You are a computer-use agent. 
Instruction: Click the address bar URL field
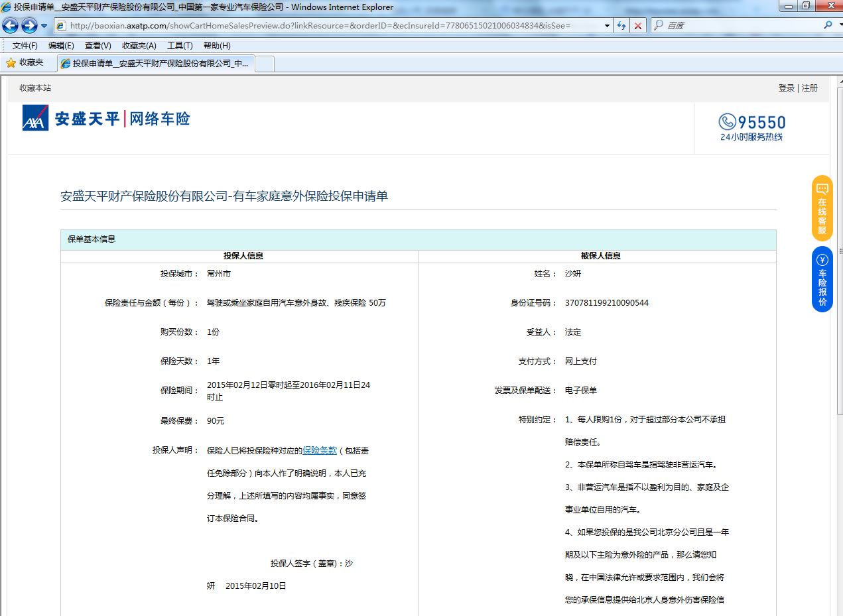(x=326, y=25)
